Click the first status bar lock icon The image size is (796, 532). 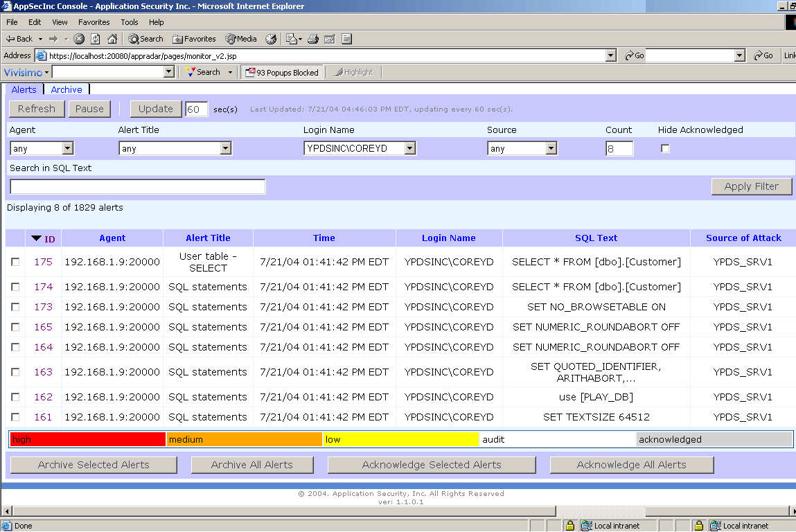[x=570, y=526]
